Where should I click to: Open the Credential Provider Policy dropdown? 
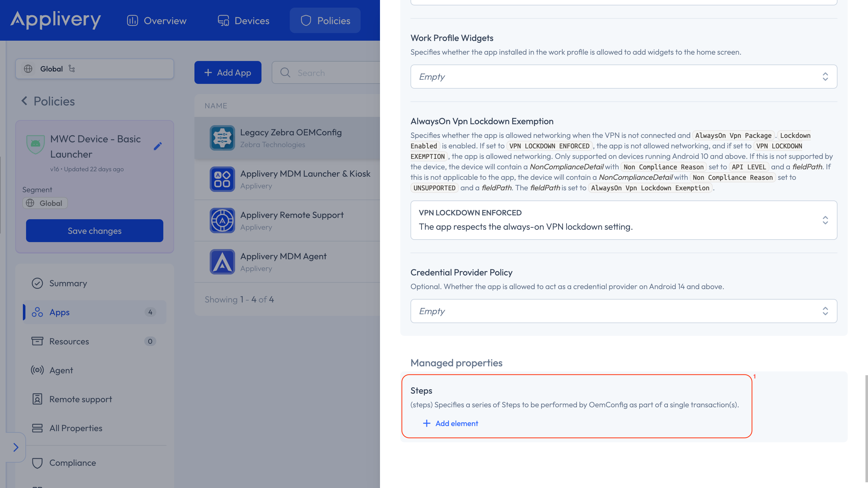623,311
